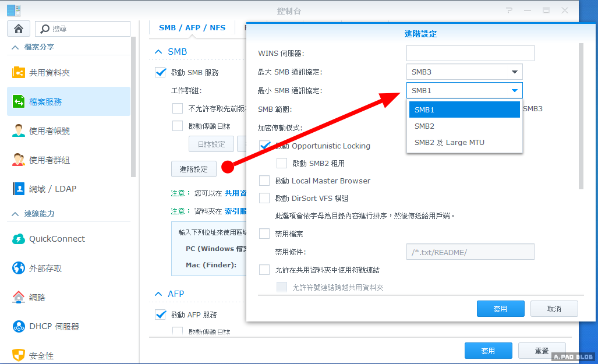Switch to SMB / AFP / NFS tab
This screenshot has width=598, height=364.
point(192,27)
